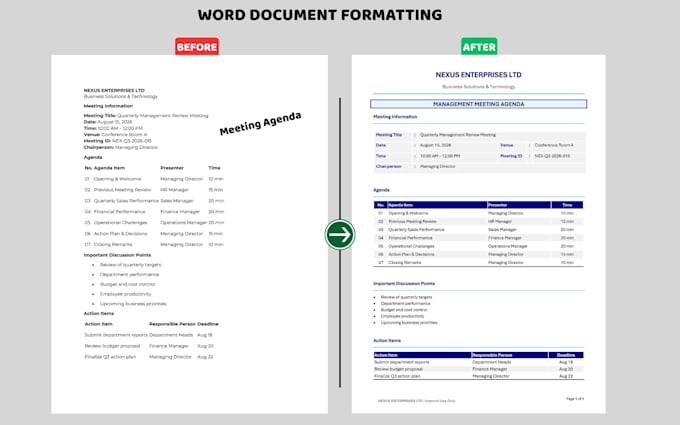Click Closing Remarks row in After page
This screenshot has width=680, height=425.
(478, 263)
